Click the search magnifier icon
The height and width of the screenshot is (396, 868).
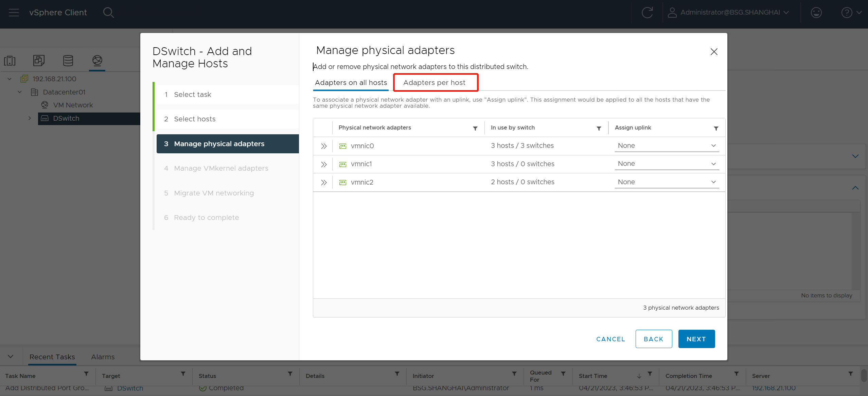pos(108,13)
